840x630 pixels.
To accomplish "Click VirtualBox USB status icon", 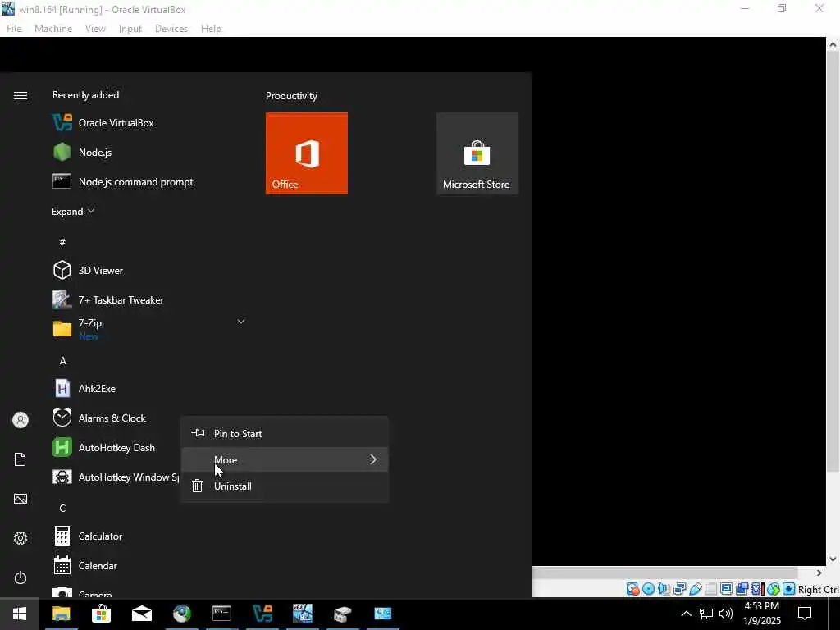I will pos(696,589).
